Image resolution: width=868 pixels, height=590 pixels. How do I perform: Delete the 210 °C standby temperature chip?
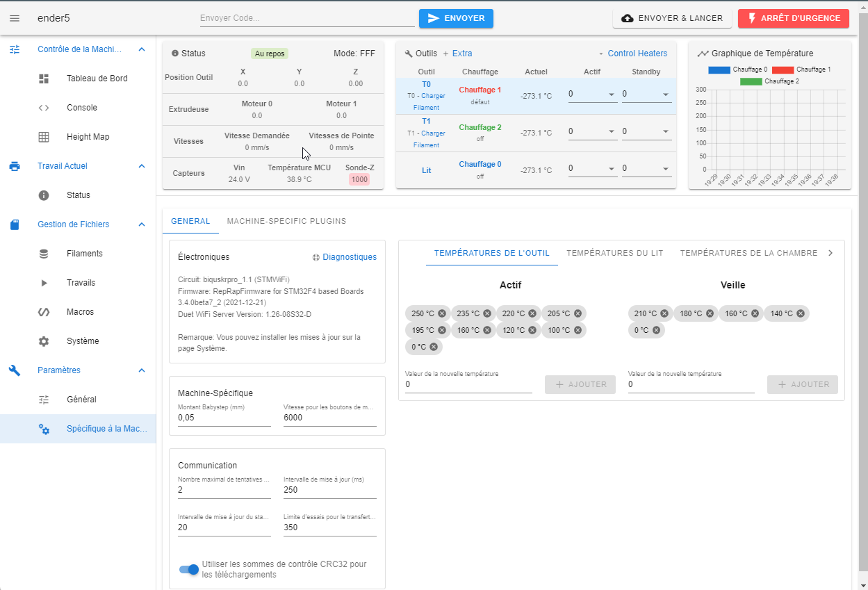point(664,313)
